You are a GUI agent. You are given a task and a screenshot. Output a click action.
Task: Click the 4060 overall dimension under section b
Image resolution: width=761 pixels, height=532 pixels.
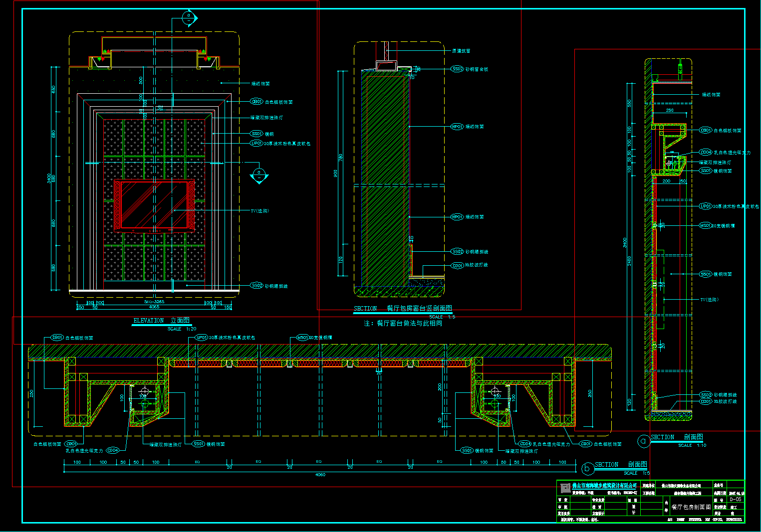tap(320, 475)
